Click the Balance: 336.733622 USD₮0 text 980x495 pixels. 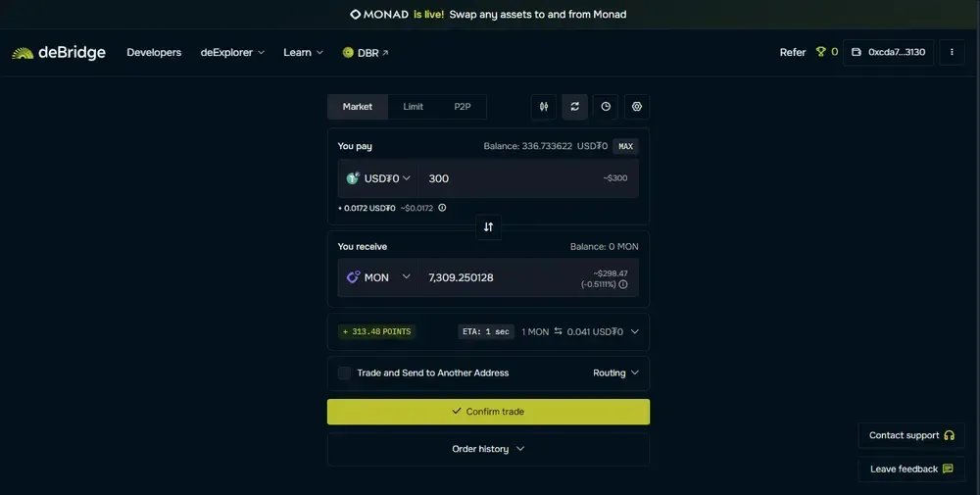(545, 146)
